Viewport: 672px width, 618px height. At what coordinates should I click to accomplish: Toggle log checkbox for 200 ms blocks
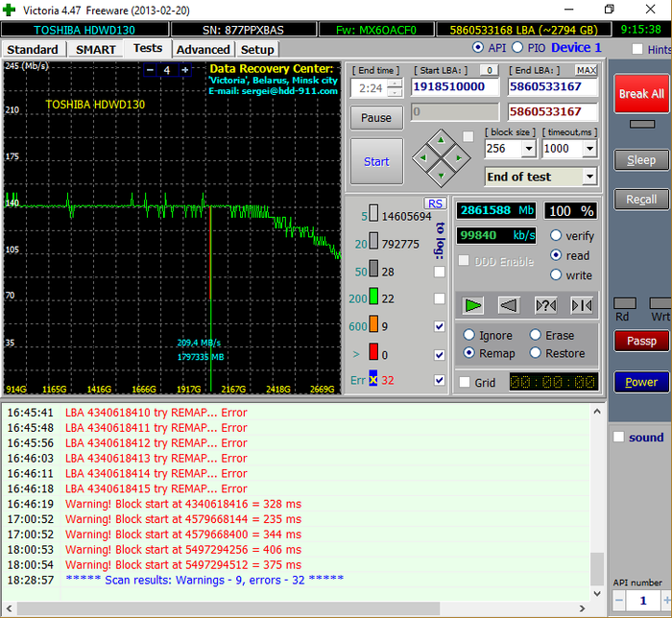pos(440,298)
